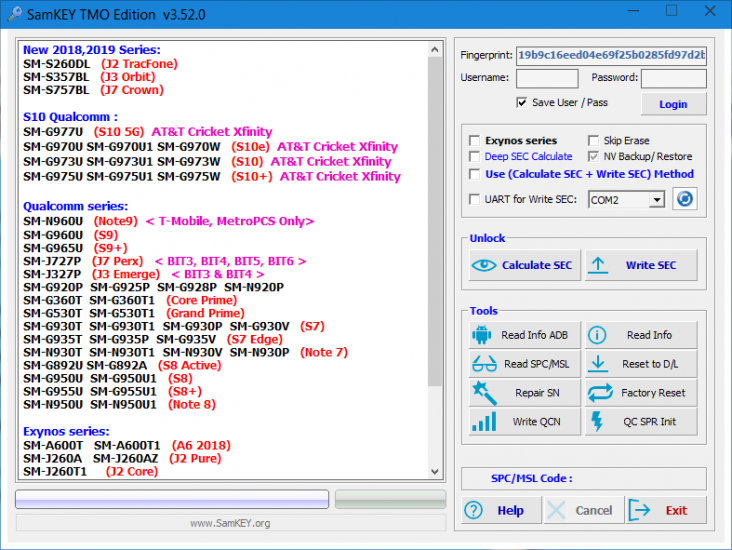Click the scroll up arrow in device list

tap(435, 49)
